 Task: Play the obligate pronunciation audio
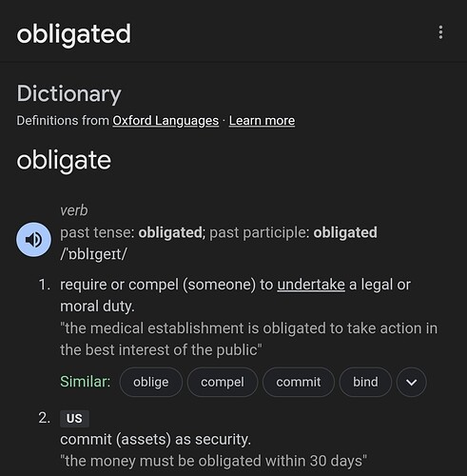33,240
